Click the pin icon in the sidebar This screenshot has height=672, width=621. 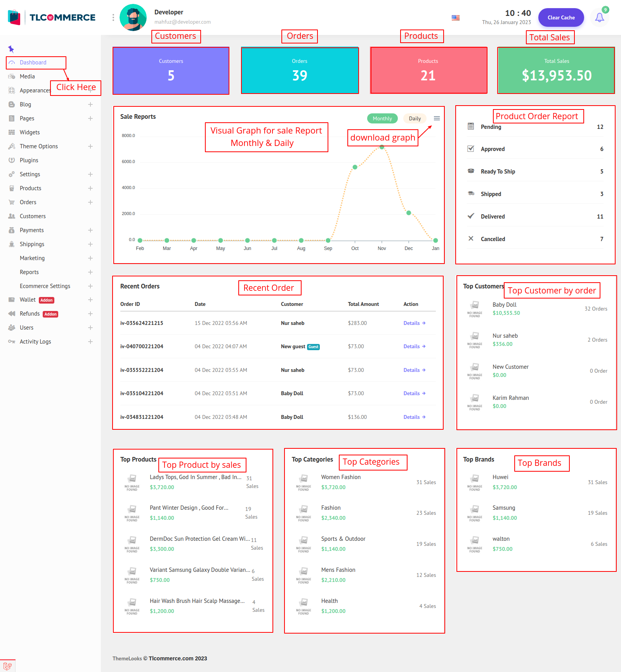point(11,49)
